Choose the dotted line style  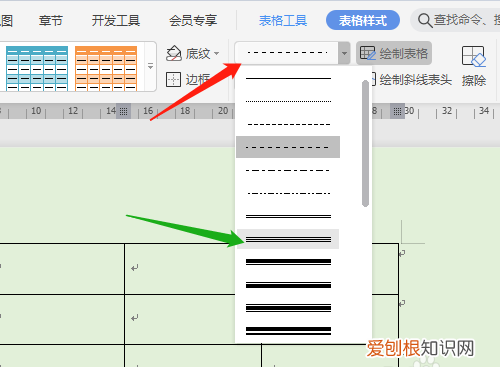(x=288, y=101)
